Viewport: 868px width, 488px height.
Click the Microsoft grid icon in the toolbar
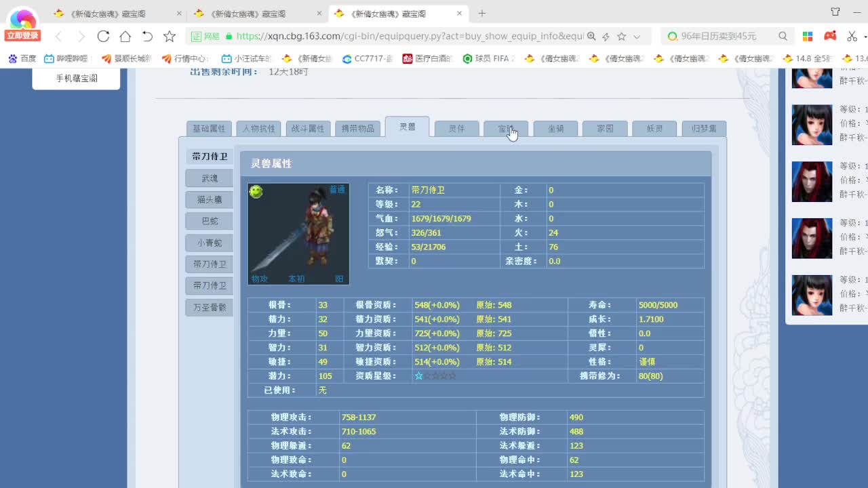coord(807,36)
